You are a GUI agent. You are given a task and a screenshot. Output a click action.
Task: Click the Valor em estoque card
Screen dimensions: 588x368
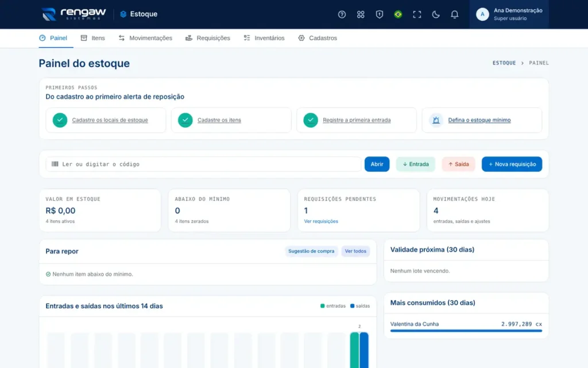point(100,210)
